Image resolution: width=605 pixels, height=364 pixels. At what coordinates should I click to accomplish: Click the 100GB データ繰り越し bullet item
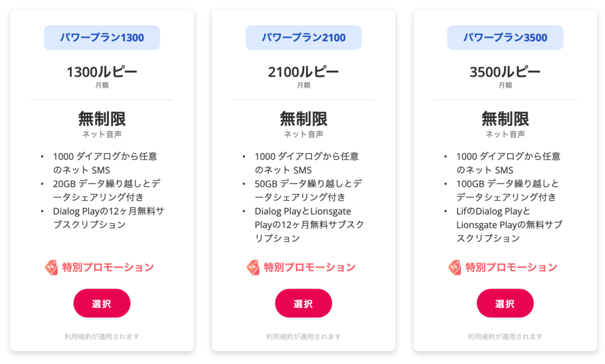pyautogui.click(x=507, y=190)
